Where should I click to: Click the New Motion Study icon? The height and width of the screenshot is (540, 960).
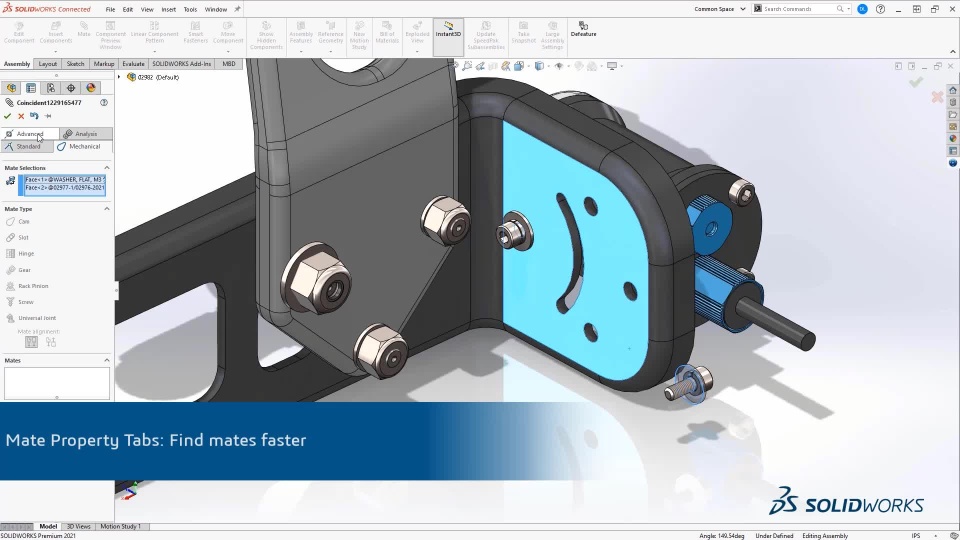click(359, 26)
